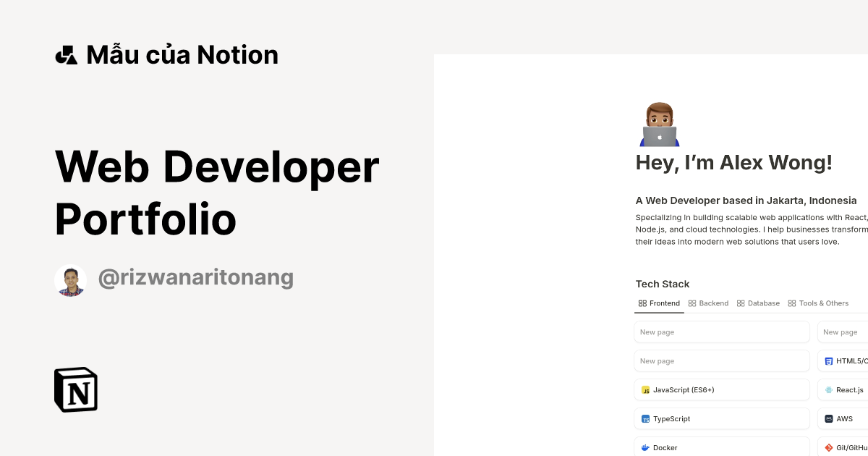Click the author avatar photo
This screenshot has width=868, height=456.
70,279
